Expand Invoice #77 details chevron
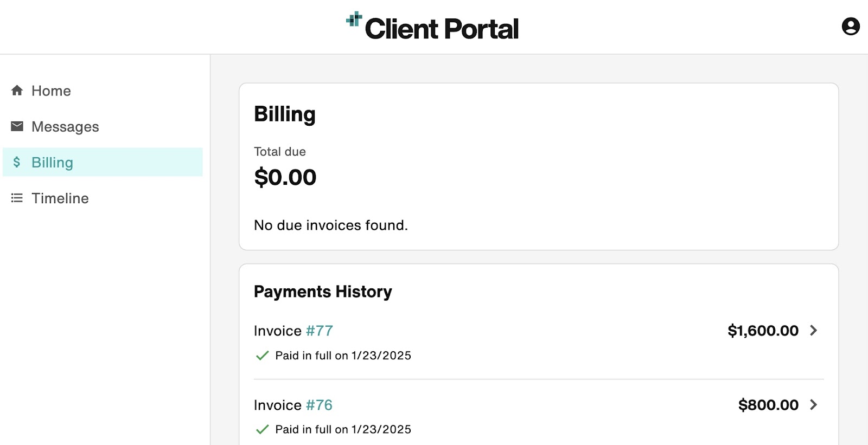868x445 pixels. click(813, 331)
